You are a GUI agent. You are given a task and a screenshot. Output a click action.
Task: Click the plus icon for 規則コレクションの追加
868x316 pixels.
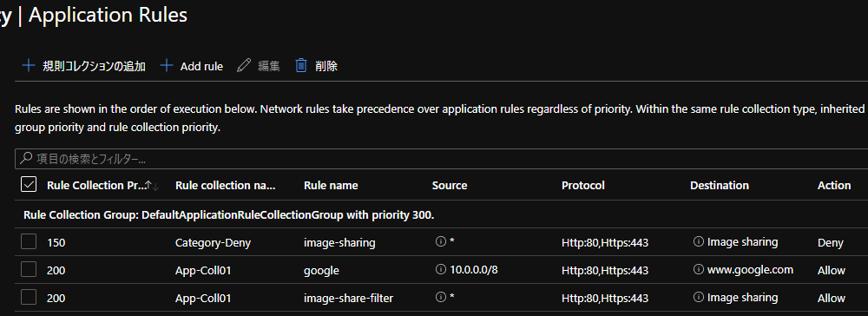coord(28,66)
